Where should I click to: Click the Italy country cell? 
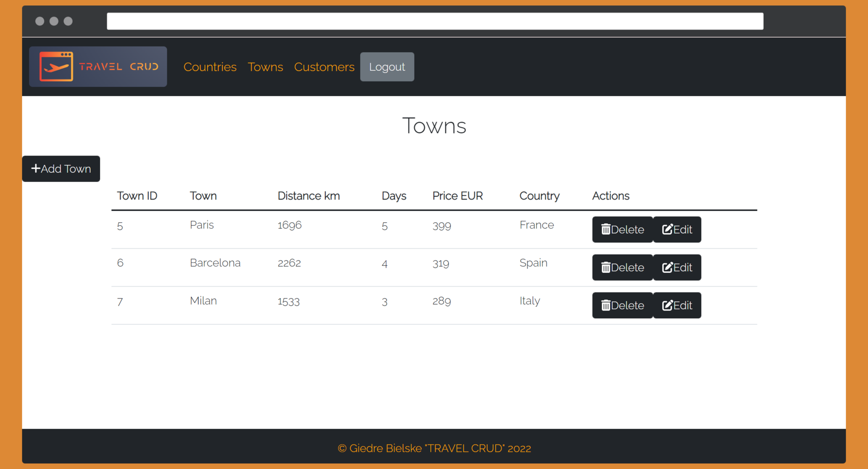(529, 301)
